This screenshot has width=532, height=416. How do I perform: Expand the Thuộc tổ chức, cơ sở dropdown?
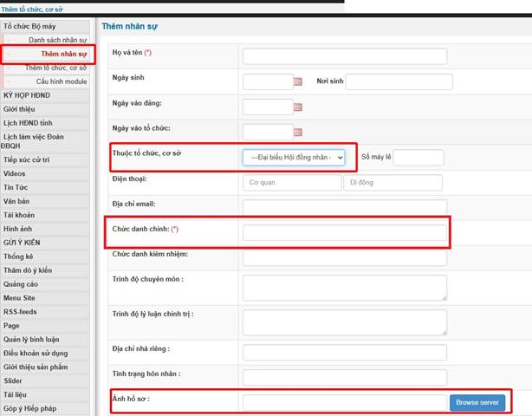click(x=294, y=158)
